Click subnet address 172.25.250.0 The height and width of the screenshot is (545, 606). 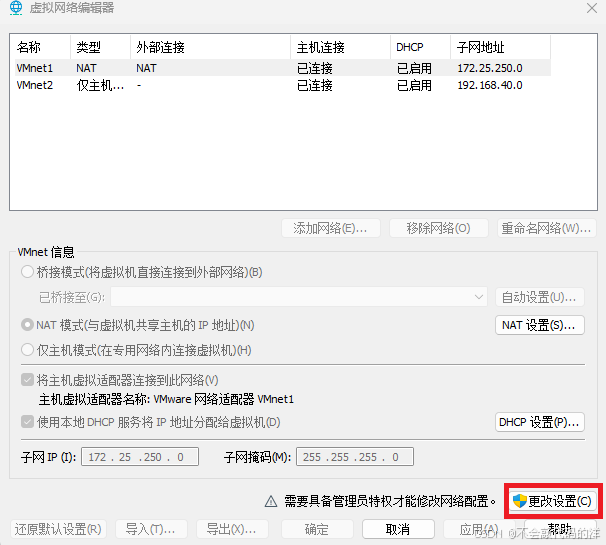click(490, 68)
